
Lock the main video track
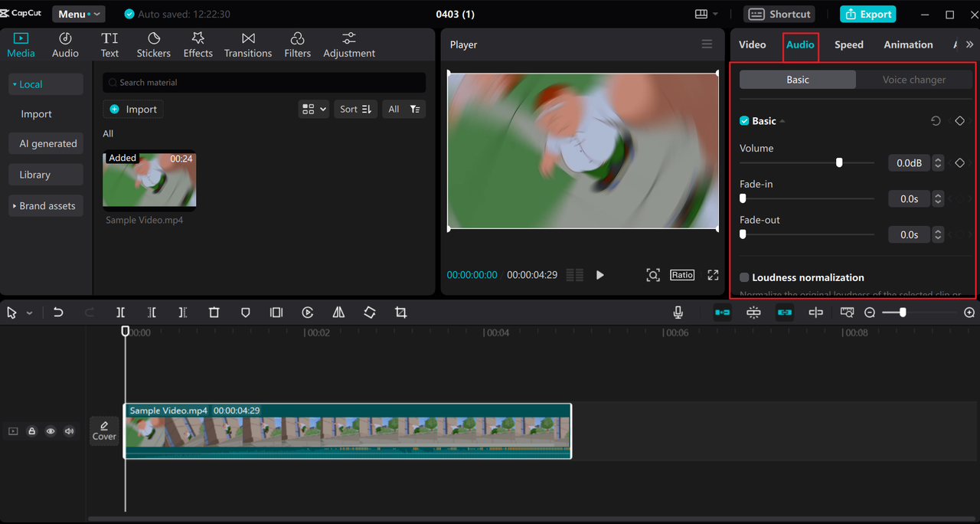(x=32, y=431)
